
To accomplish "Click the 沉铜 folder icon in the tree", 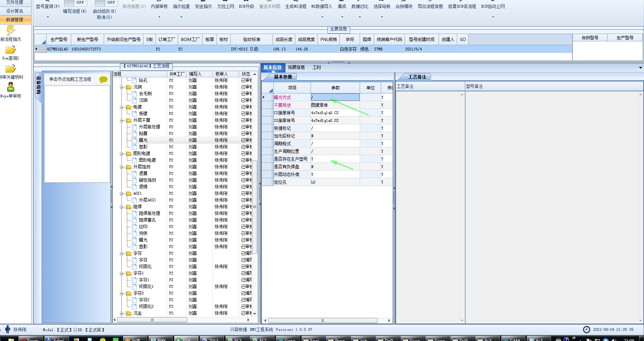I will [129, 87].
